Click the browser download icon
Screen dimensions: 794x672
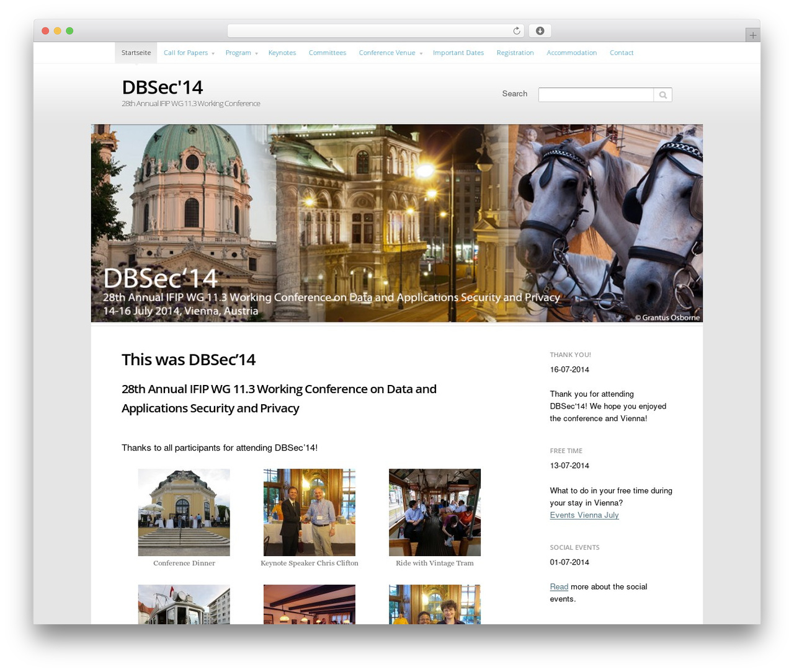(x=540, y=31)
